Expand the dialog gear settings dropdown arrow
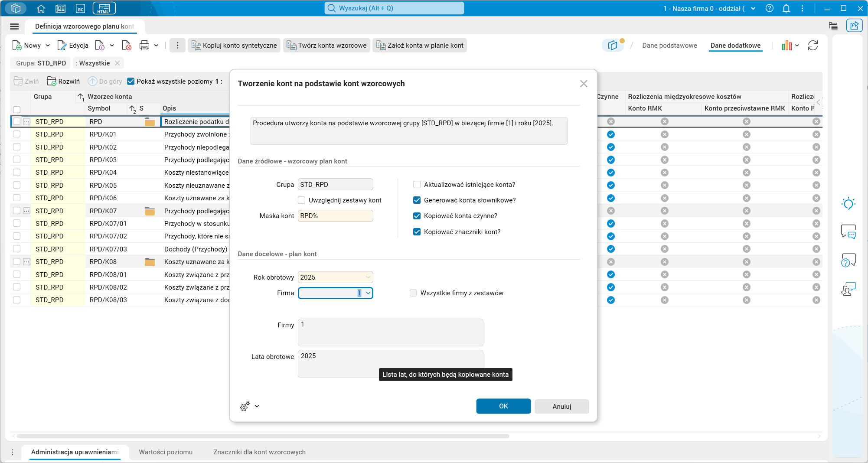Image resolution: width=868 pixels, height=463 pixels. pos(257,406)
